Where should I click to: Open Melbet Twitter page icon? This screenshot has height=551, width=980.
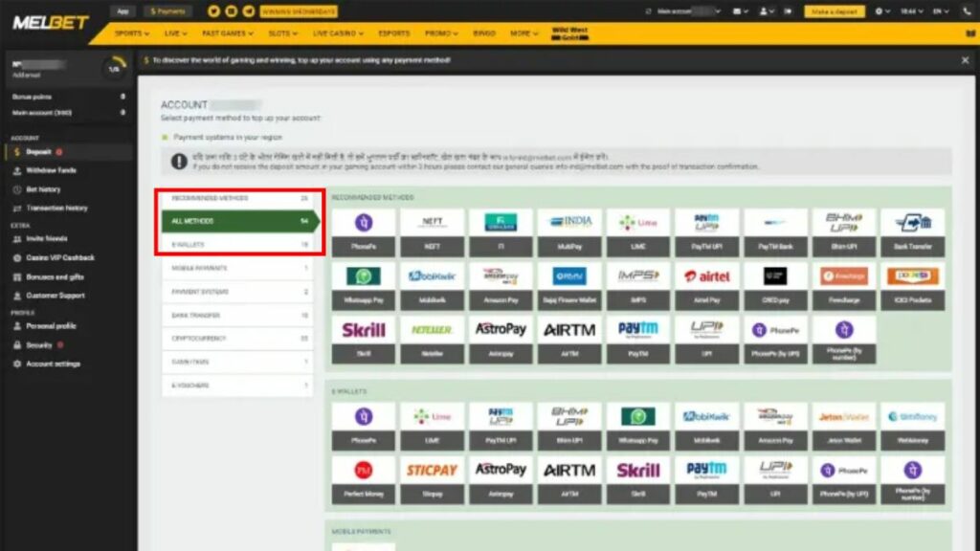(213, 11)
